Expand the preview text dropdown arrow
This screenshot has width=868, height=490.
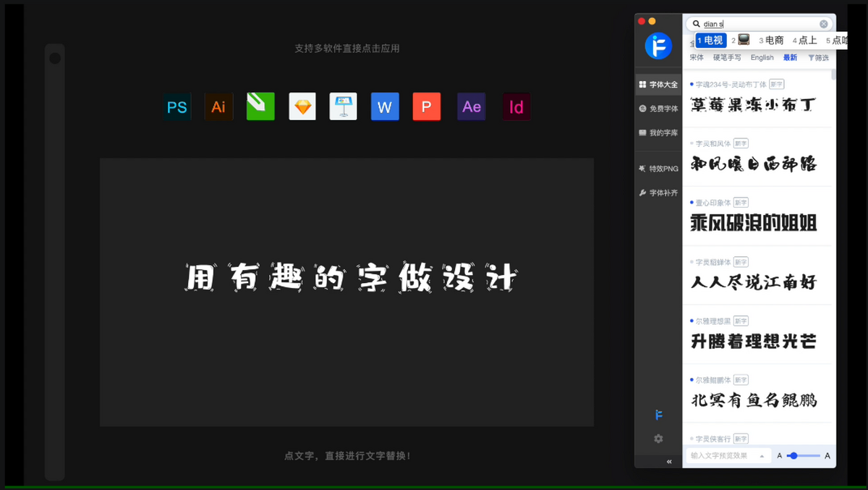coord(762,456)
